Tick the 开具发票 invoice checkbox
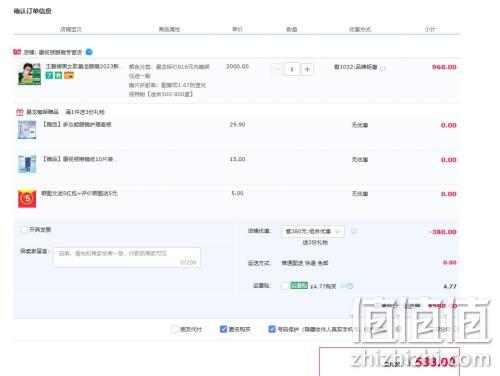 [24, 229]
